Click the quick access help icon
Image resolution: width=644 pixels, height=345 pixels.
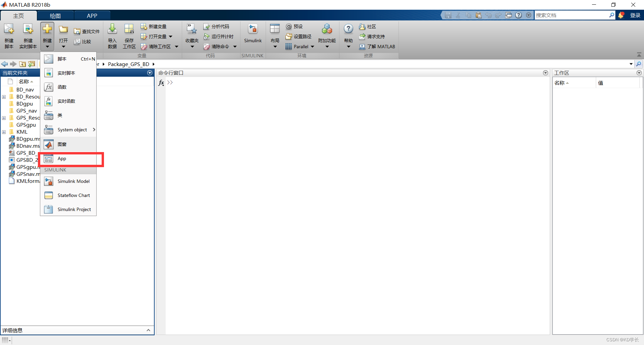pos(519,15)
